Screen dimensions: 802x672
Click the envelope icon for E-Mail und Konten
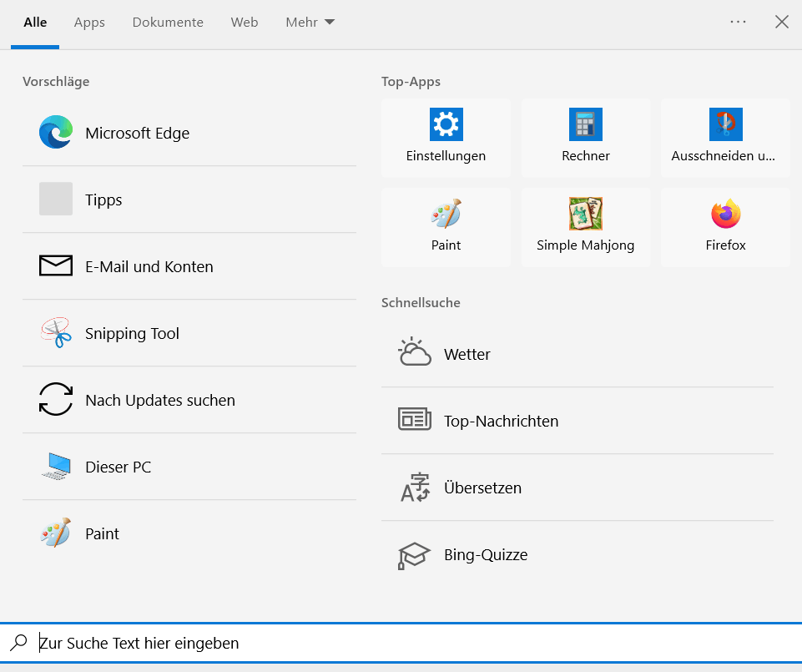[56, 265]
